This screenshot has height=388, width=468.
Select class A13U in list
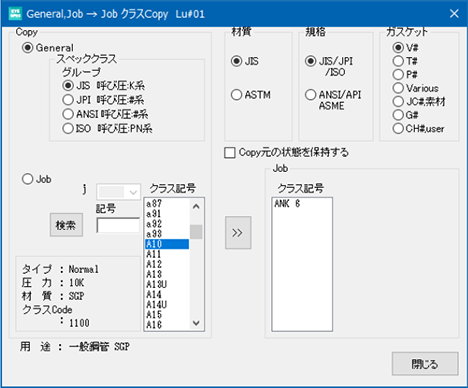[167, 284]
